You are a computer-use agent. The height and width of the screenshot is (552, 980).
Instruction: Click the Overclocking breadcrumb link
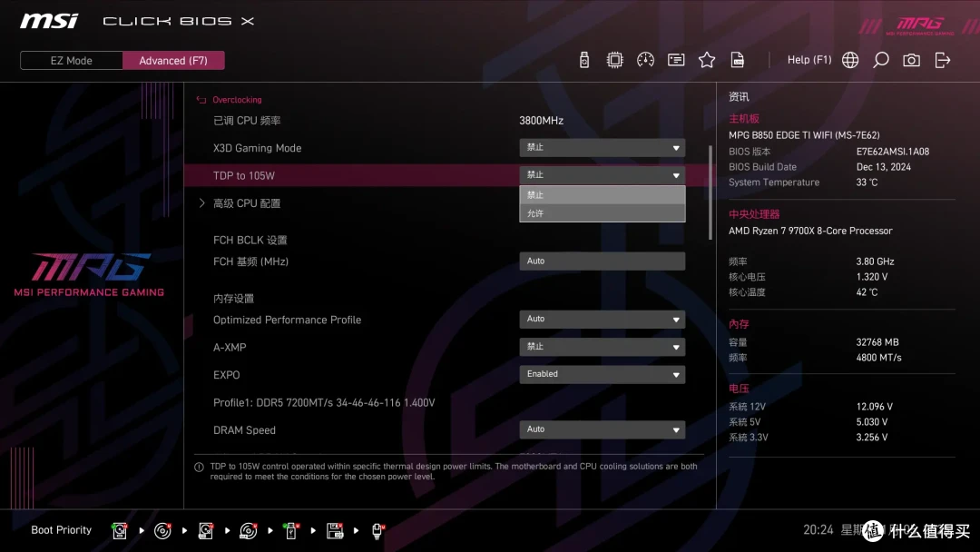(x=237, y=99)
